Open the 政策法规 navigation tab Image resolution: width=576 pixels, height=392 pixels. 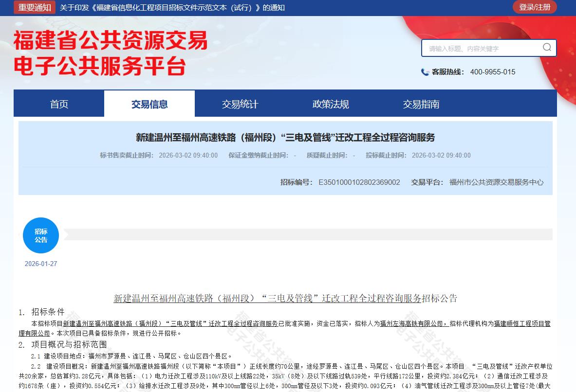coord(331,104)
